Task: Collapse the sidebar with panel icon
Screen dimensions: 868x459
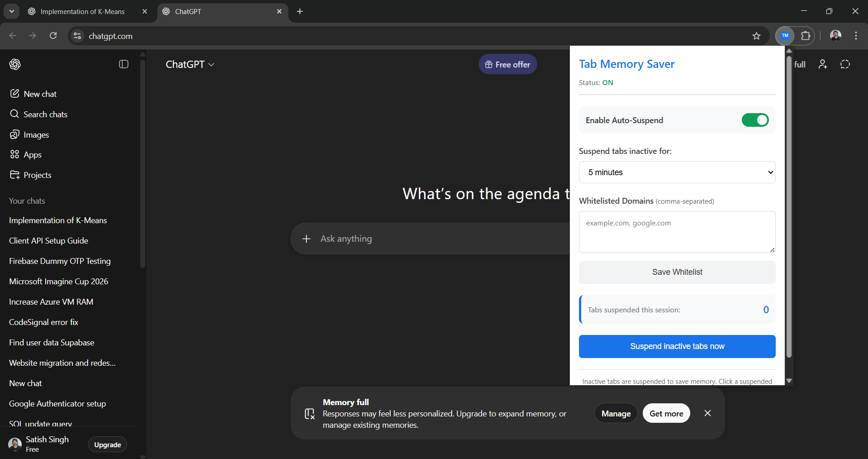Action: (123, 64)
